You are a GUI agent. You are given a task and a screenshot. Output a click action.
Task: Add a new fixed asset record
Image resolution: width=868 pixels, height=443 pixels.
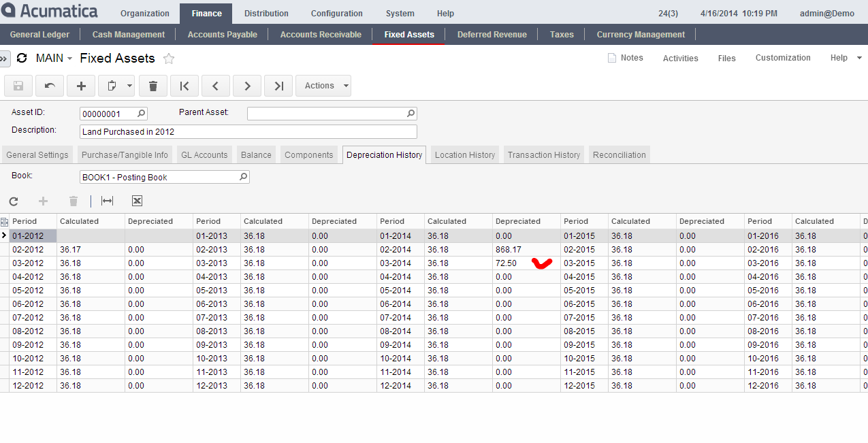click(x=81, y=86)
